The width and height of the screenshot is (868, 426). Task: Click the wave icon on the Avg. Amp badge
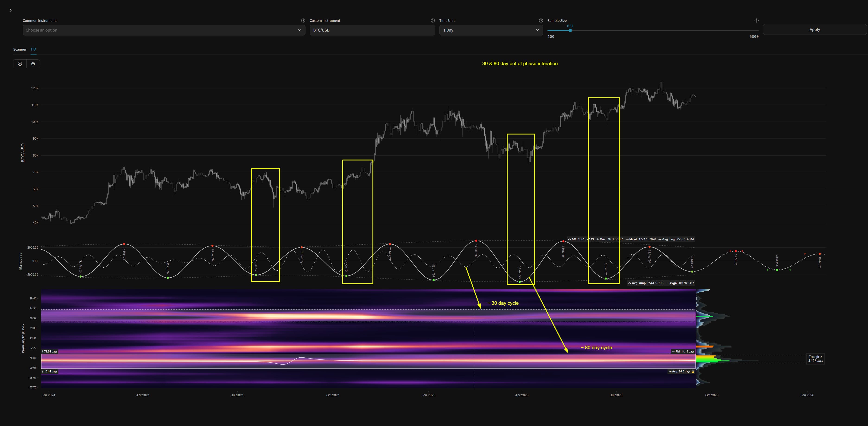pyautogui.click(x=630, y=283)
